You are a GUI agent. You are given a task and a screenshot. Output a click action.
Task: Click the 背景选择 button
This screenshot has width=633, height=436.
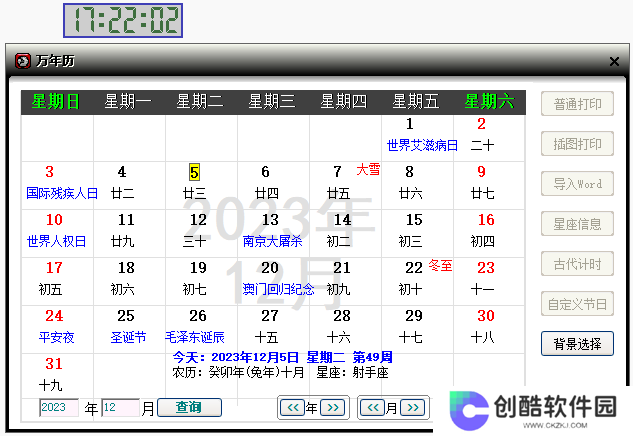point(577,344)
